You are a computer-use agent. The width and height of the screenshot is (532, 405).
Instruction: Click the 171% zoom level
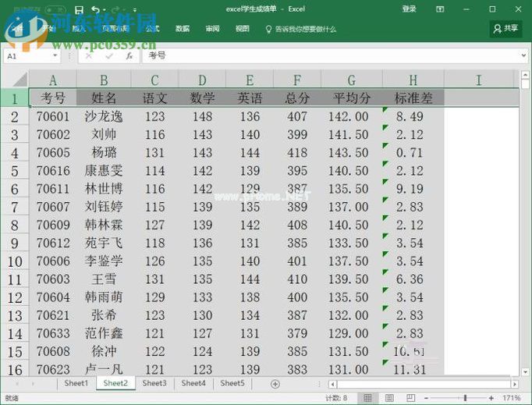(511, 398)
